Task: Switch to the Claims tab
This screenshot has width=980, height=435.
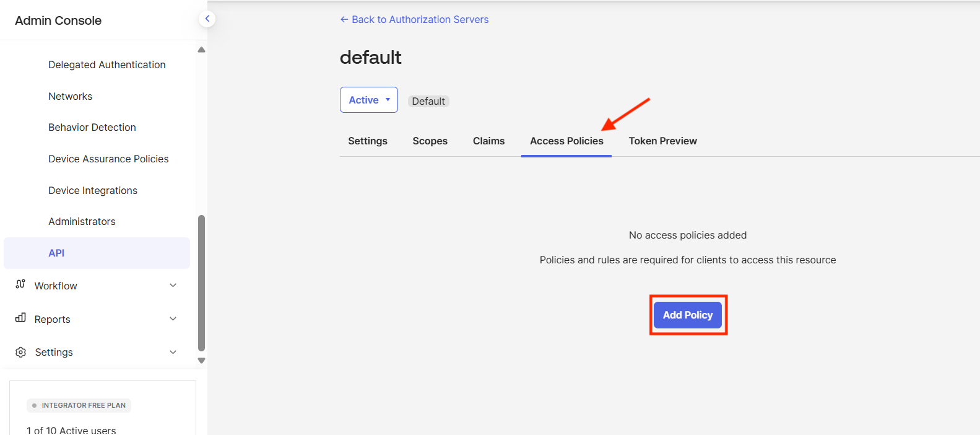Action: pos(488,141)
